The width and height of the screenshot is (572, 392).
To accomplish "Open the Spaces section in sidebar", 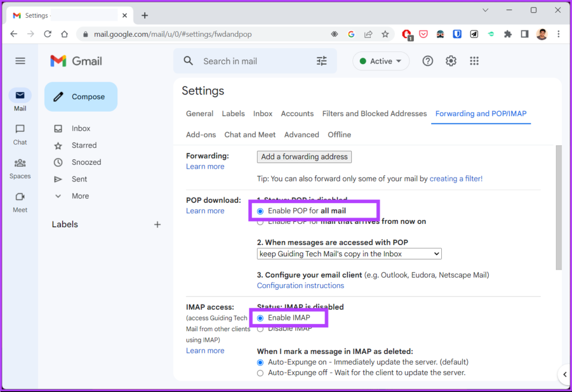I will click(20, 169).
